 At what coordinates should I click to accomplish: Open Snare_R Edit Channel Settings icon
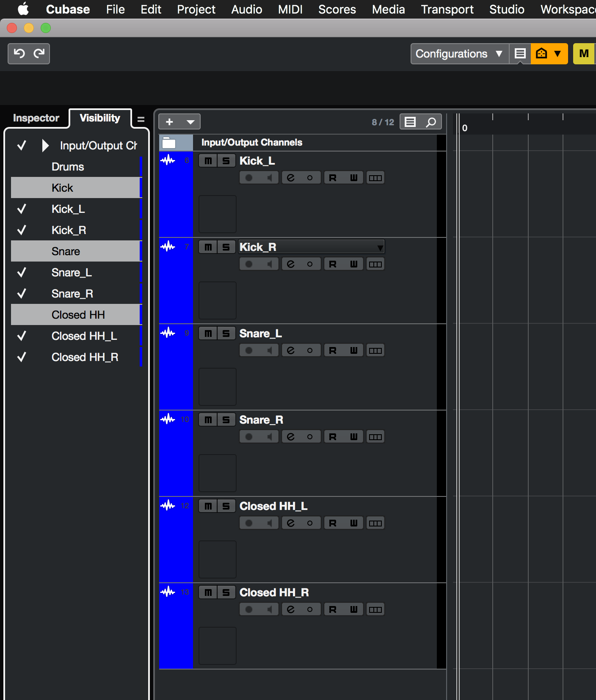point(291,437)
